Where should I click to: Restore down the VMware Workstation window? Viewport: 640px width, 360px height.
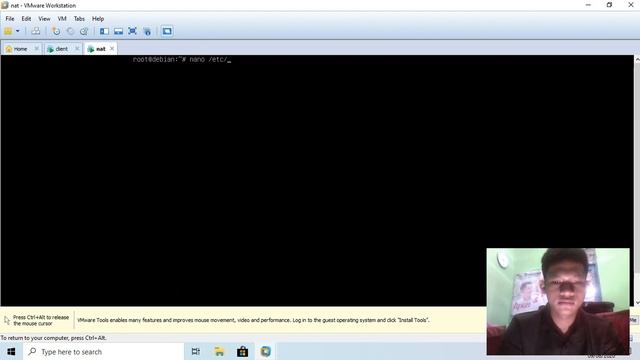point(609,5)
